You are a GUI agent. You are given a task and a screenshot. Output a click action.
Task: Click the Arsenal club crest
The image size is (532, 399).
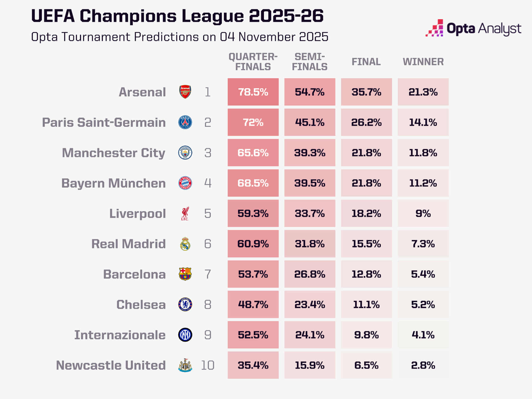pos(185,92)
